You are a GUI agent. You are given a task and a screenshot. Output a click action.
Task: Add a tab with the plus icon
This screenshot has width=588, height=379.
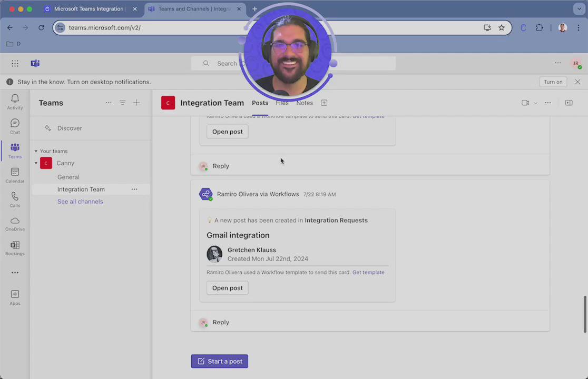click(324, 103)
